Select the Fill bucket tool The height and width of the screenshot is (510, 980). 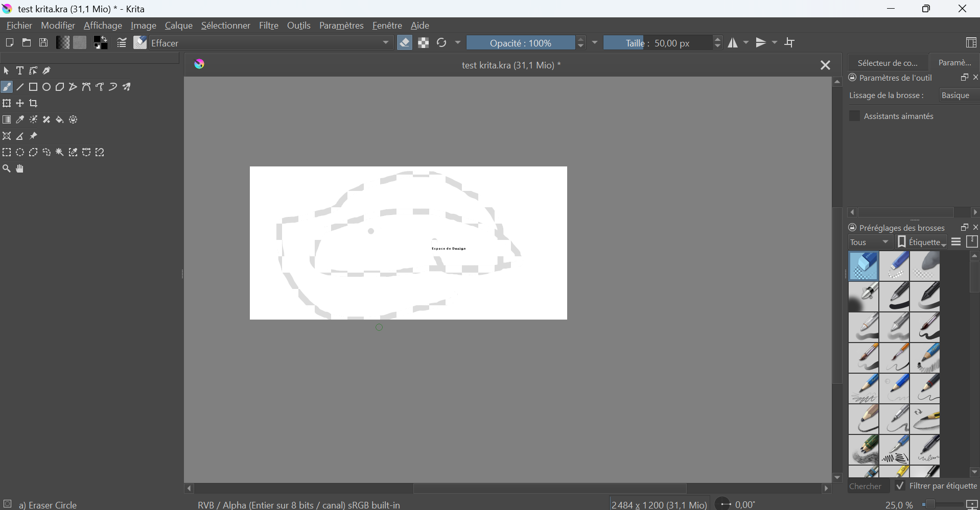(60, 120)
